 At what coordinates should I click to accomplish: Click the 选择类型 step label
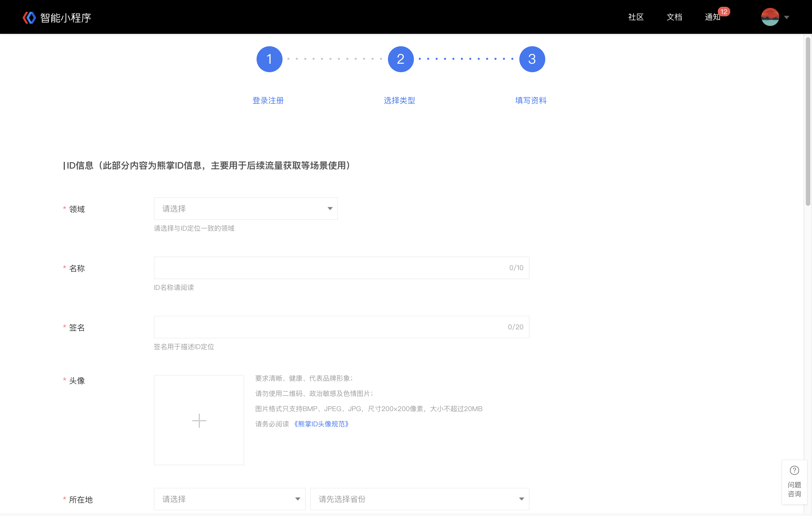point(399,100)
